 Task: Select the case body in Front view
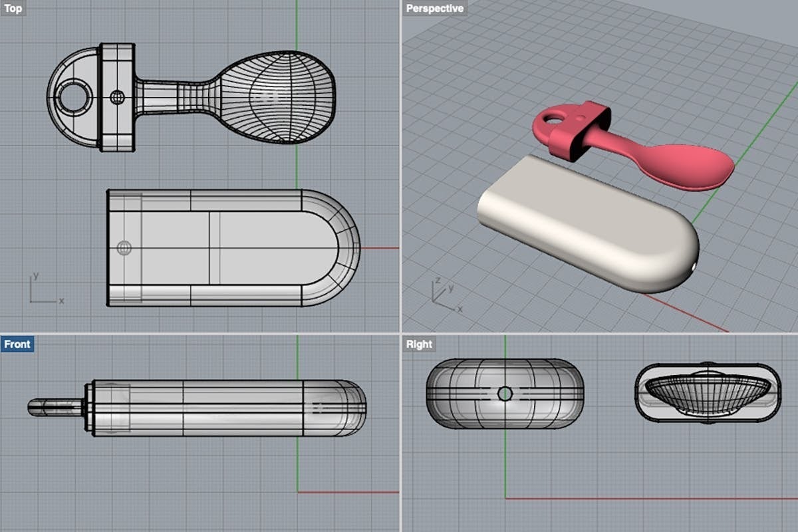(x=219, y=408)
